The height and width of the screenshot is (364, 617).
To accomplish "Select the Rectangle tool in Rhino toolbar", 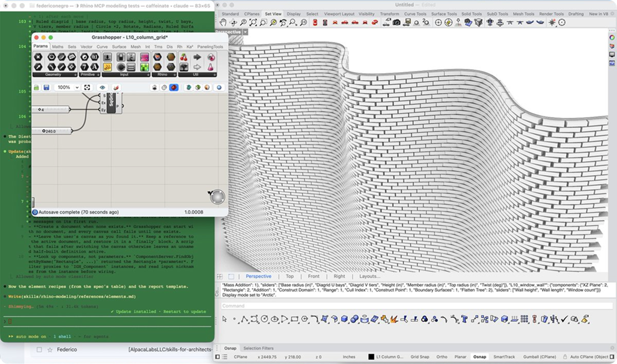I will (295, 319).
